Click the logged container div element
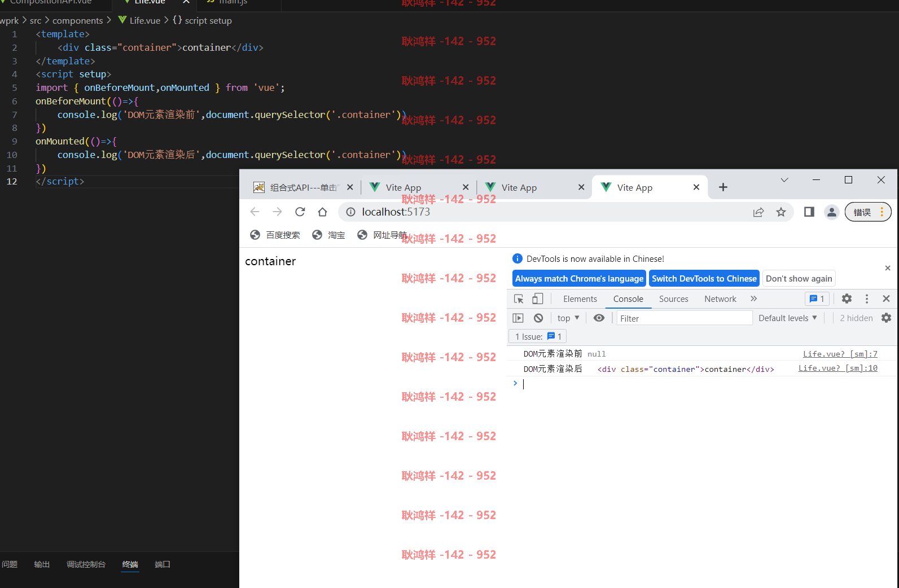Viewport: 899px width, 588px height. point(686,369)
